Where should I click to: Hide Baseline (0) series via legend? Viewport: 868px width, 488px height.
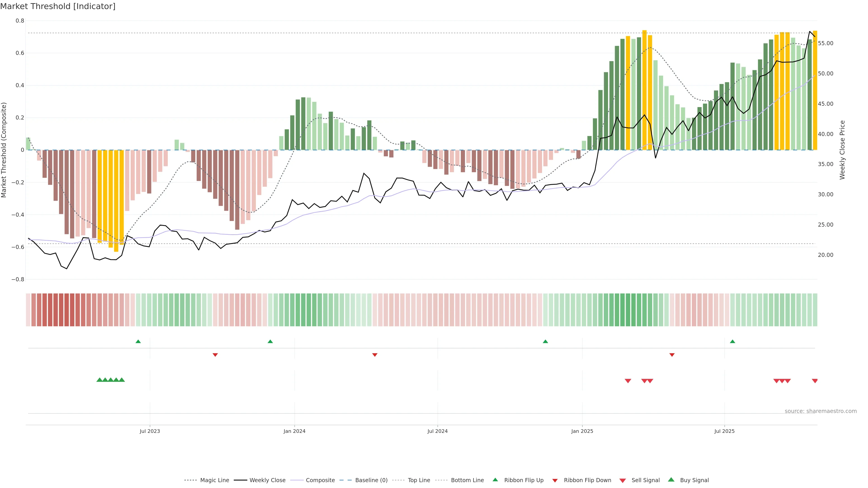(371, 480)
